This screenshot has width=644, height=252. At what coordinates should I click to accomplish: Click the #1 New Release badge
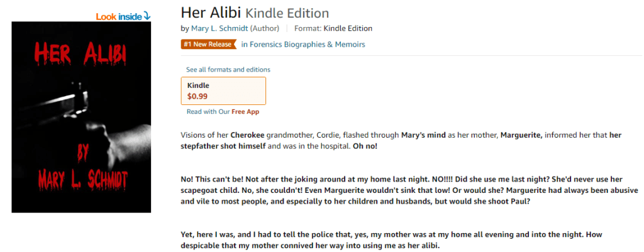coord(208,44)
